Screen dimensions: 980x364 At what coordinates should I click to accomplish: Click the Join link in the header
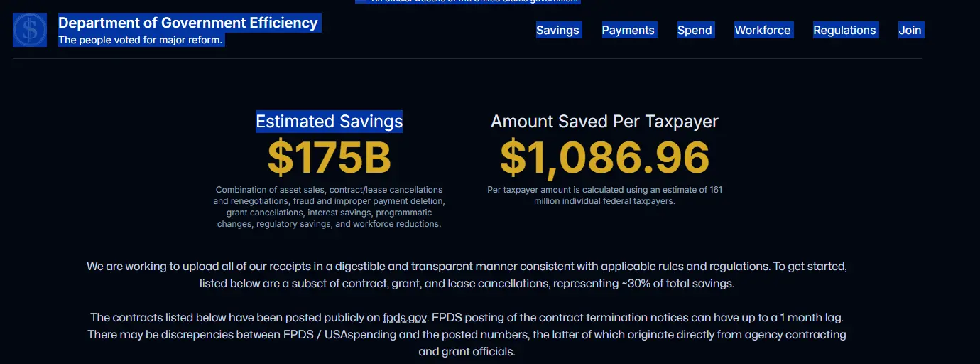coord(910,30)
